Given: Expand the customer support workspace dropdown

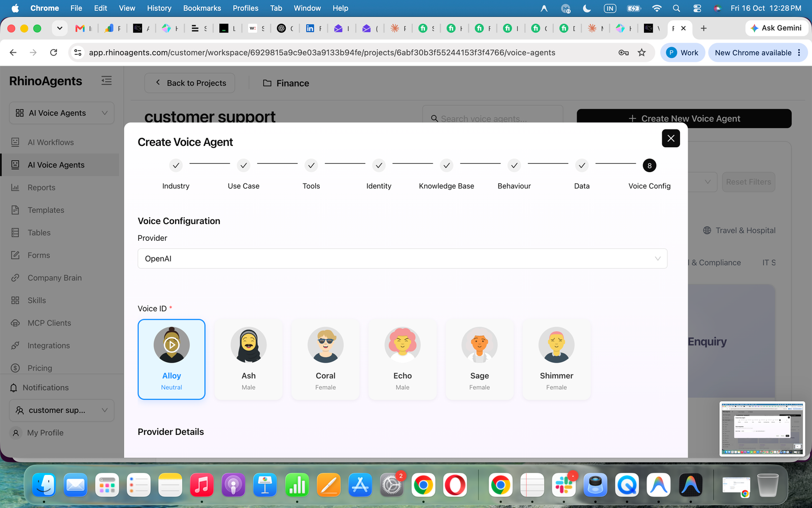Looking at the screenshot, I should [61, 410].
